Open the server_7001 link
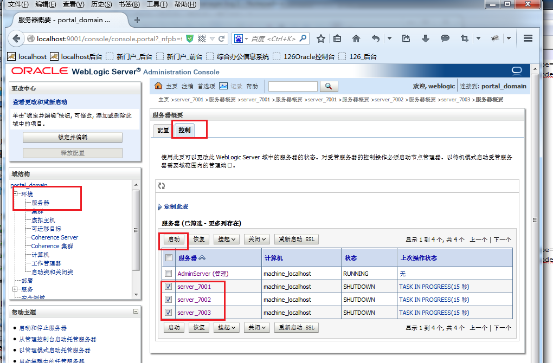The image size is (553, 364). tap(194, 286)
